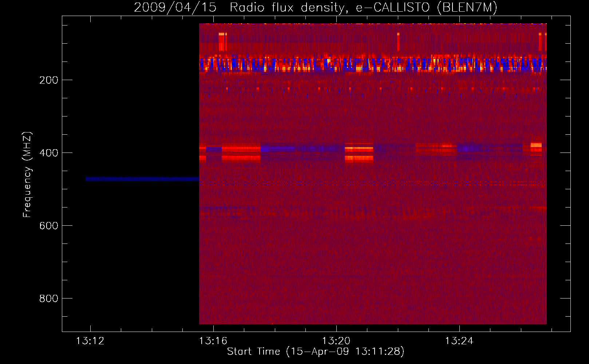Viewport: 589px width, 364px height.
Task: Click the 'Start Time (15-Apr-09 13:11:28)' label
Action: coord(316,351)
